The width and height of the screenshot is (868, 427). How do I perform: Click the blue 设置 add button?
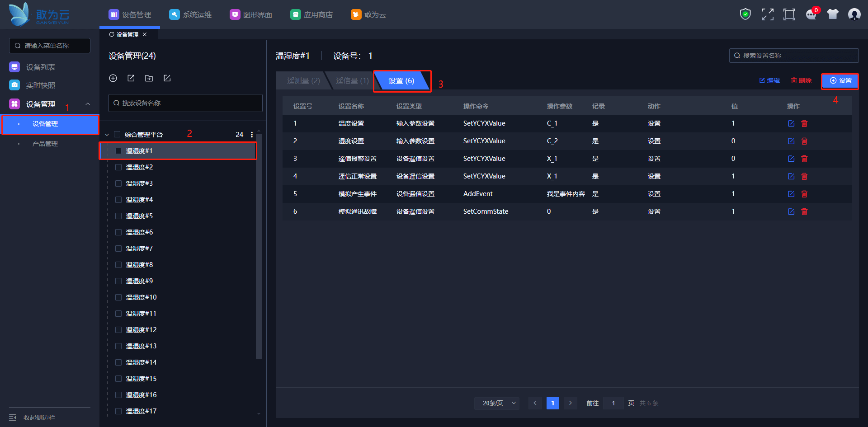(x=840, y=80)
